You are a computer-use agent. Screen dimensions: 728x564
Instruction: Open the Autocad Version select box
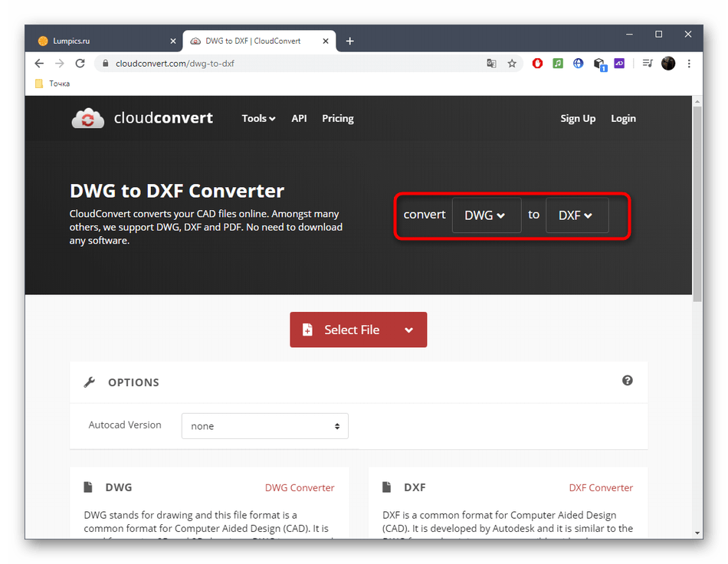point(264,426)
